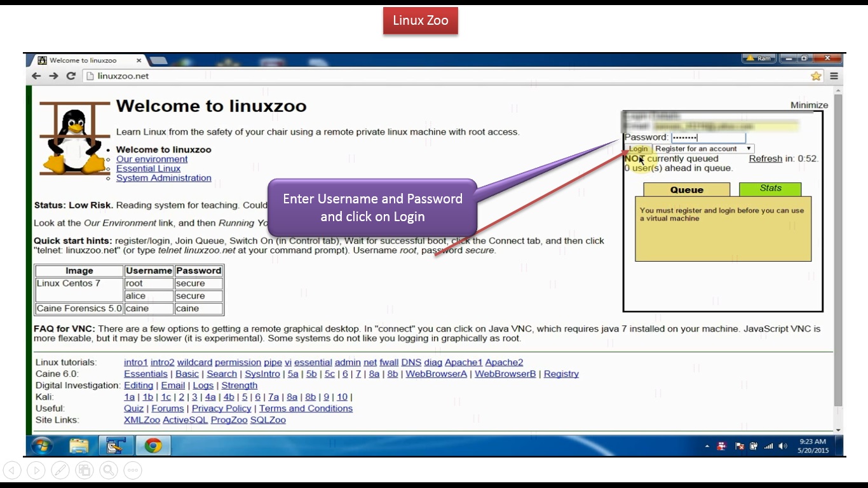The height and width of the screenshot is (488, 868).
Task: Open the permission tutorial link
Action: pos(238,363)
